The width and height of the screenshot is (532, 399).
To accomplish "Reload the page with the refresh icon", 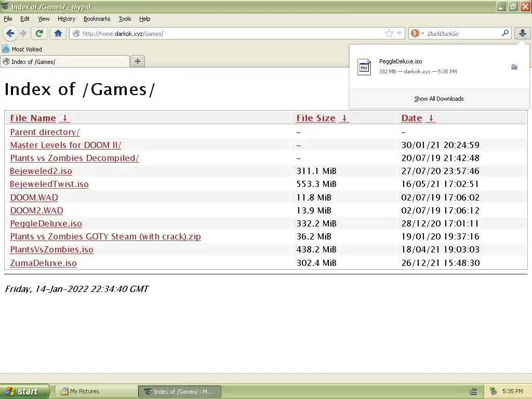I will [x=39, y=33].
